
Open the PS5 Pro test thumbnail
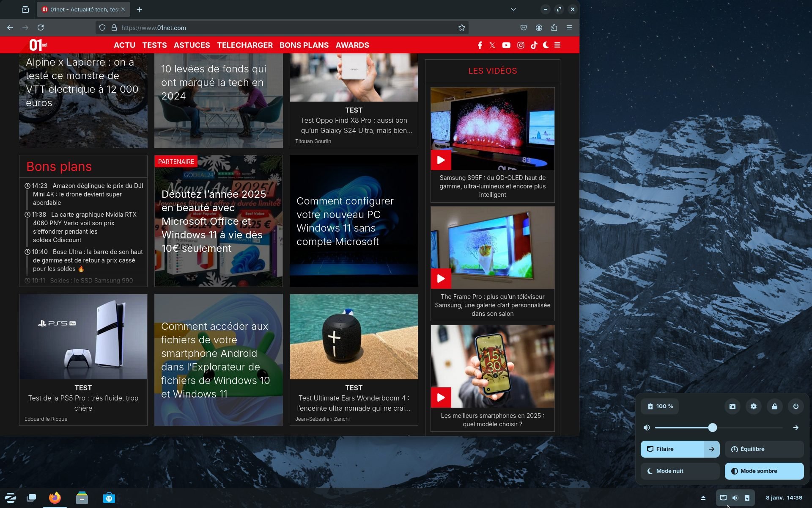[83, 337]
